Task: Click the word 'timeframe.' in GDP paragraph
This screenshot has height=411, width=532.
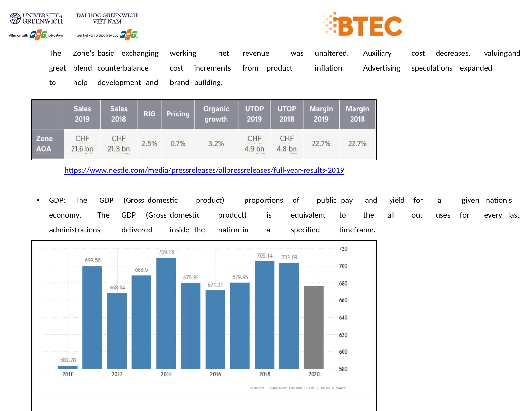Action: (357, 230)
